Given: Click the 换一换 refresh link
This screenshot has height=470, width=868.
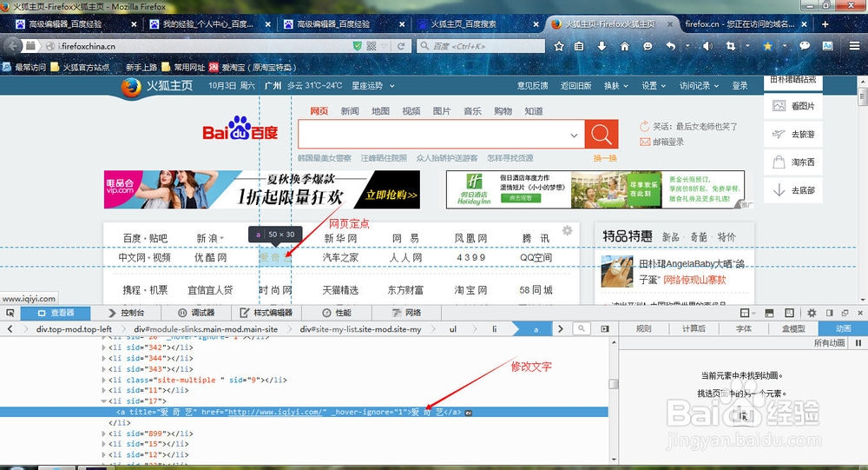Looking at the screenshot, I should (x=605, y=158).
